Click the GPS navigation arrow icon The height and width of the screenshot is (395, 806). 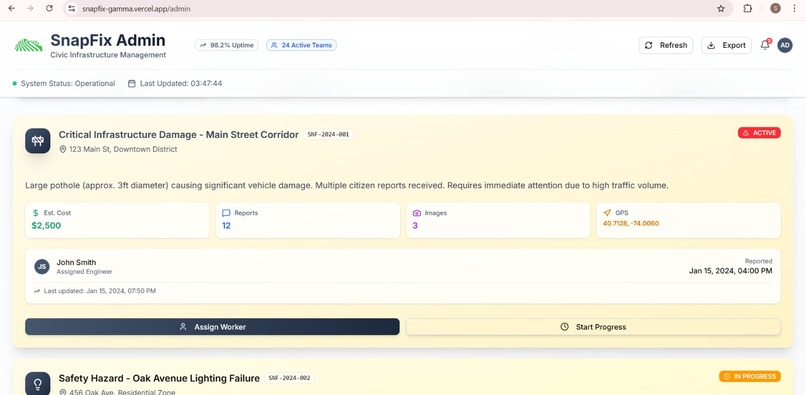coord(607,213)
